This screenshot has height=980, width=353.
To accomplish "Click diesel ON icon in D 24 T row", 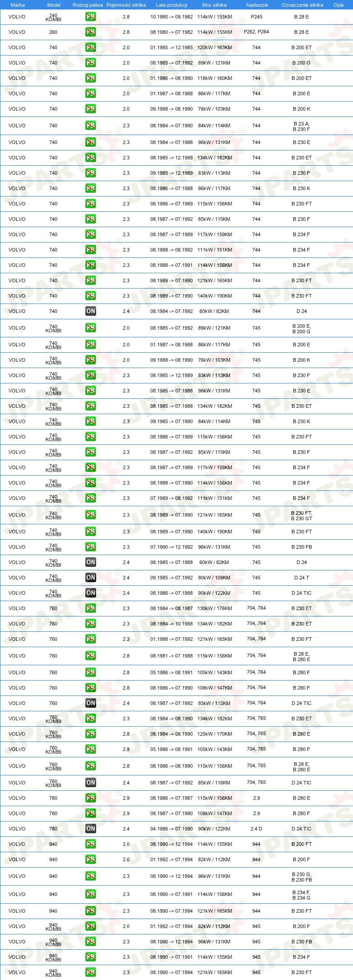I will (91, 578).
